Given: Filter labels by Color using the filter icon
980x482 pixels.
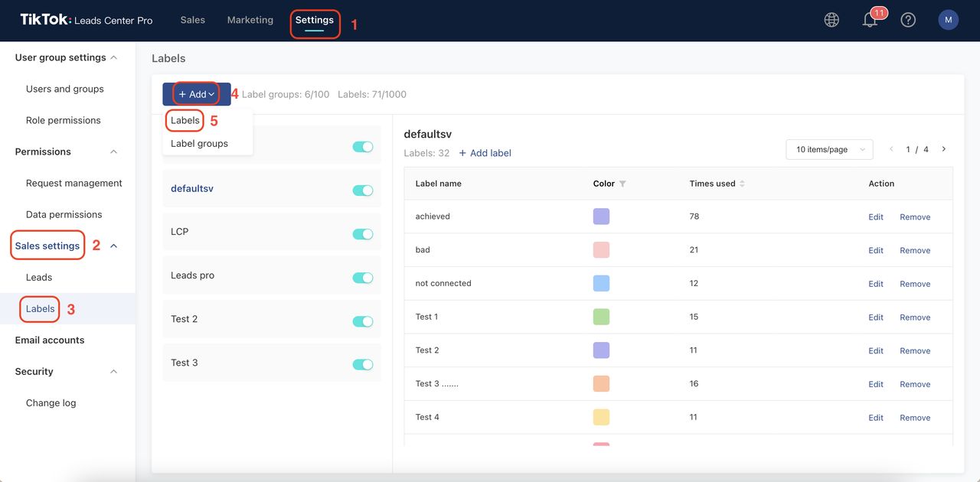Looking at the screenshot, I should click(x=622, y=184).
